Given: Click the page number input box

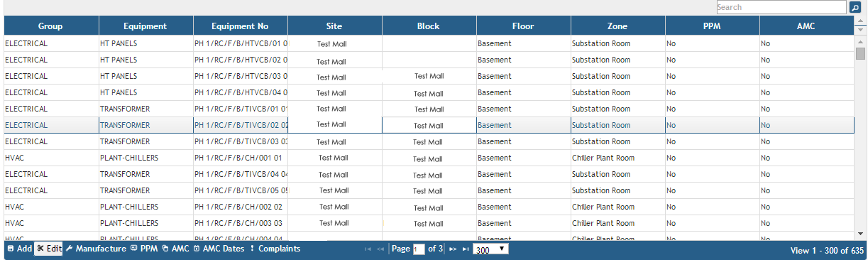Looking at the screenshot, I should tap(419, 249).
